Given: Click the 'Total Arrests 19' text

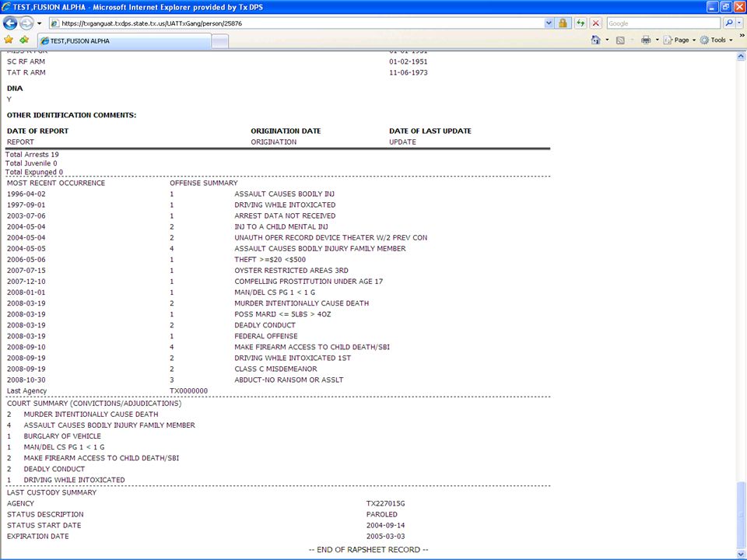Looking at the screenshot, I should click(32, 154).
